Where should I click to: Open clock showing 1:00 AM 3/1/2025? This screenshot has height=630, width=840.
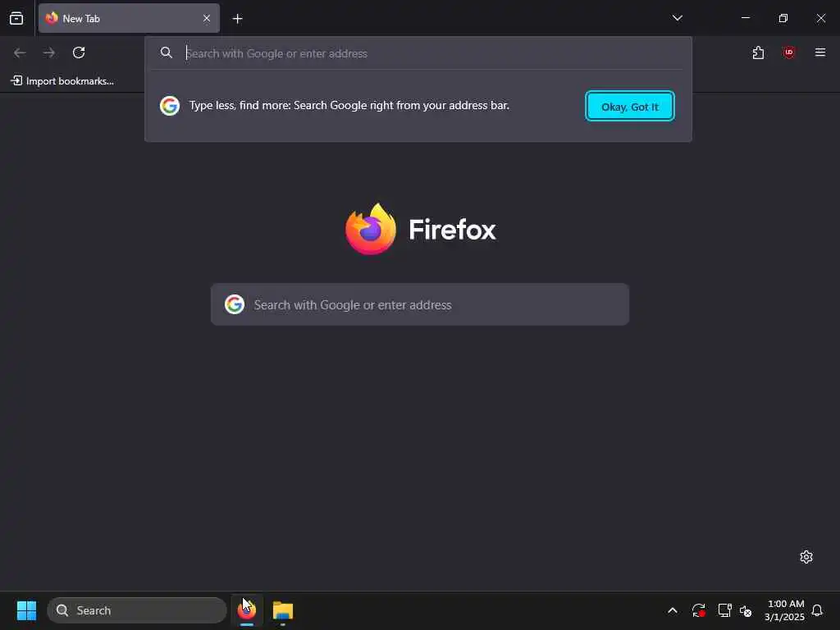point(785,610)
